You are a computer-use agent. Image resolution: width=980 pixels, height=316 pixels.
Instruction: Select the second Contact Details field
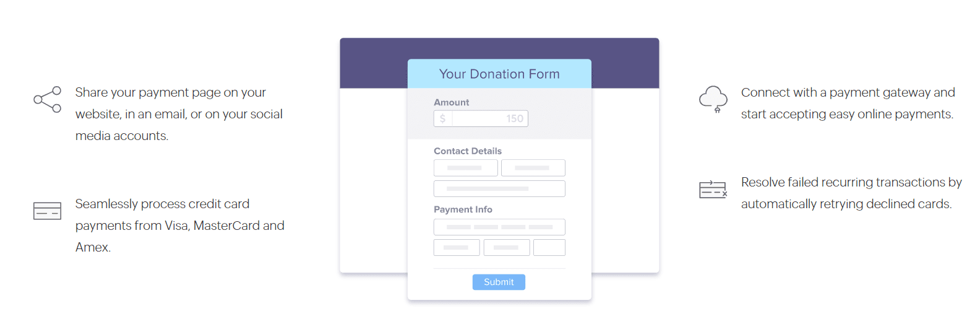point(533,168)
